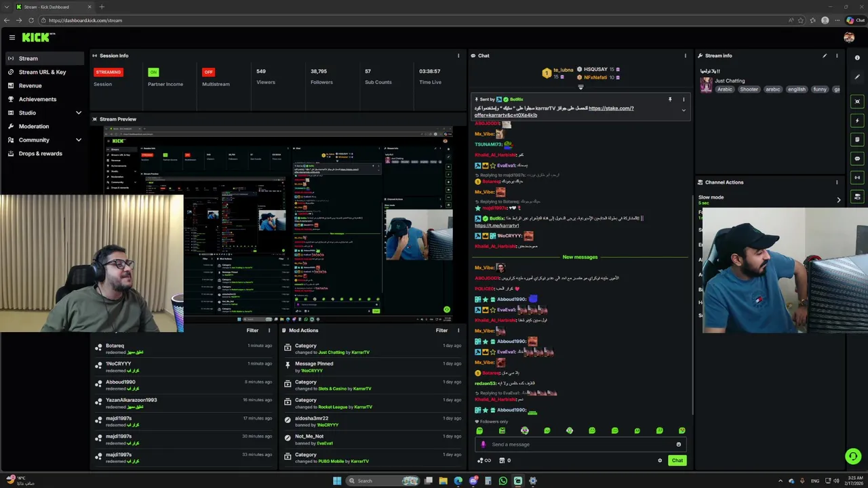Image resolution: width=868 pixels, height=488 pixels.
Task: Open the activity feed Filter
Action: 252,330
